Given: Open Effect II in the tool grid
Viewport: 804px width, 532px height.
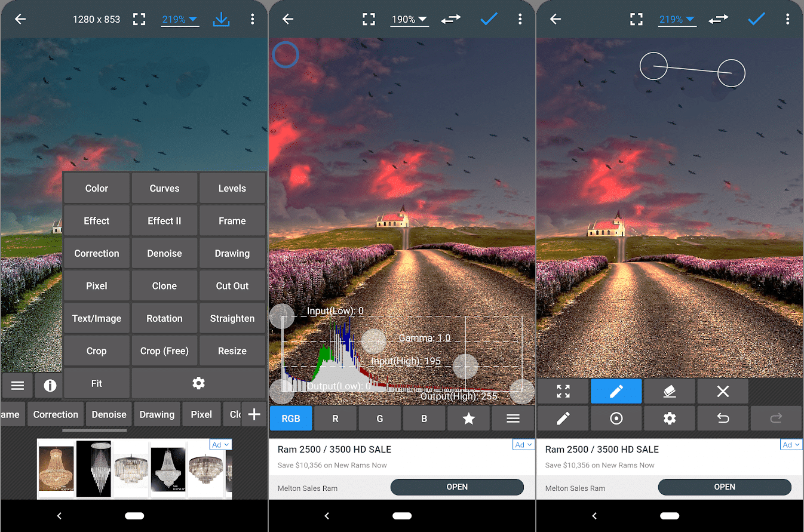Looking at the screenshot, I should [164, 221].
